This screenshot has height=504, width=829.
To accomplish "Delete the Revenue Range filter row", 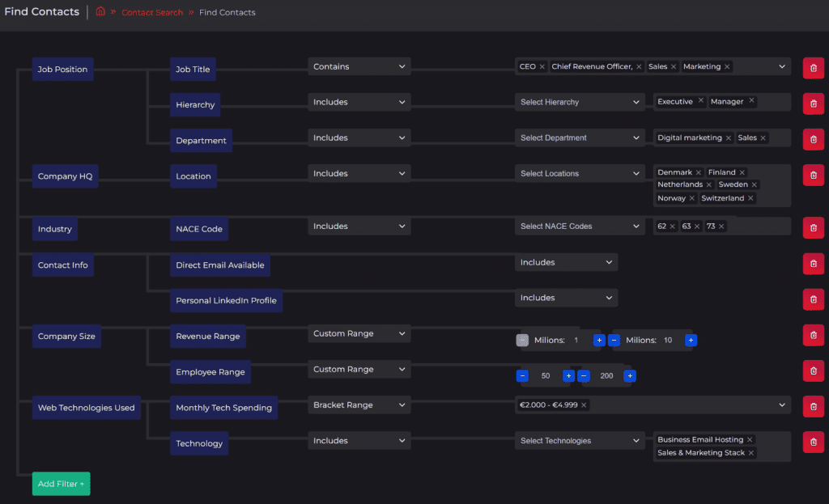I will click(x=813, y=335).
